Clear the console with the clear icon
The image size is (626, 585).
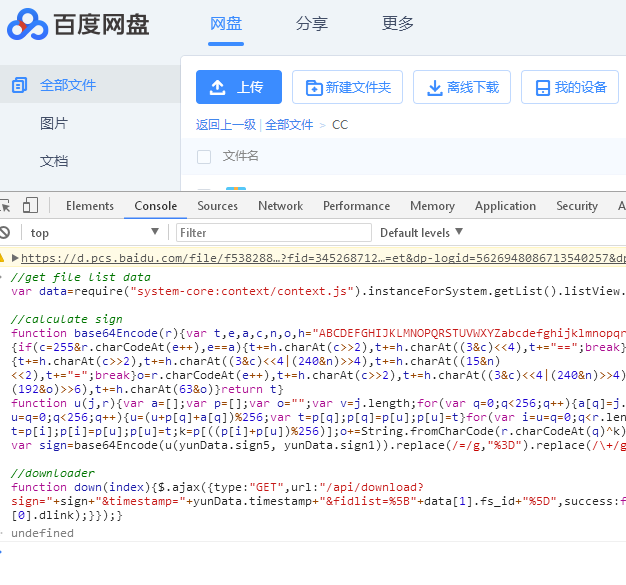[4, 232]
